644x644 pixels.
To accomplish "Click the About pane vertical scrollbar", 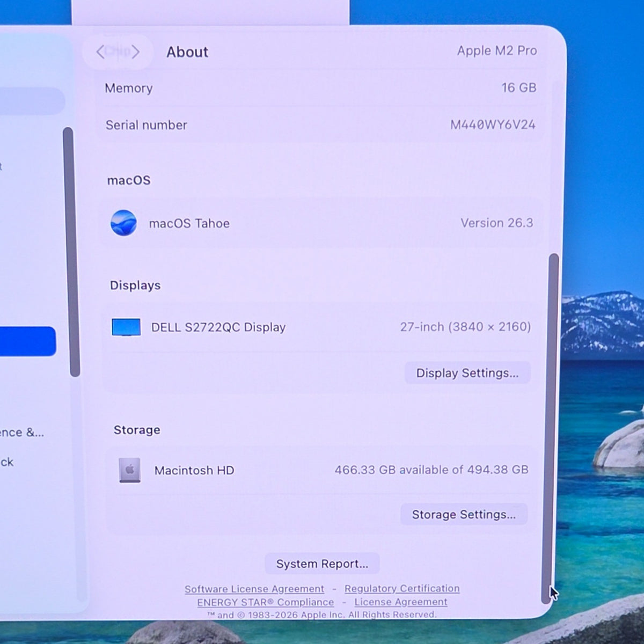I will tap(550, 428).
